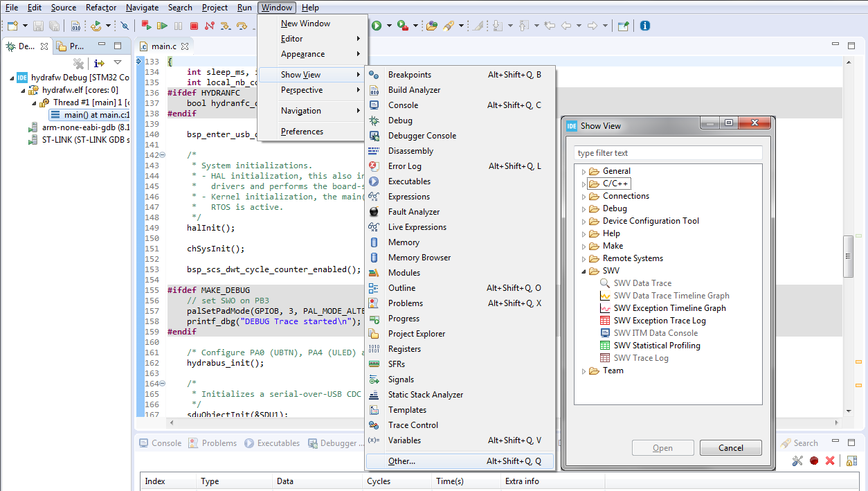868x491 pixels.
Task: Expand the Debug category in Show View
Action: point(584,208)
